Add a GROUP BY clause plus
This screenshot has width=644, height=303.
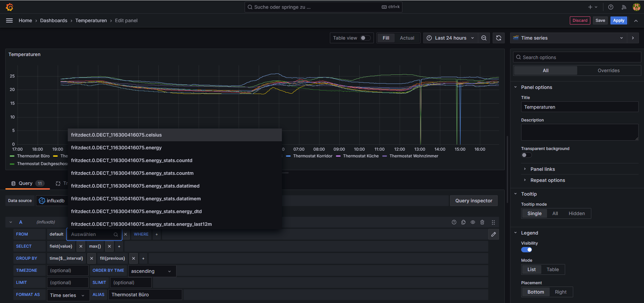pyautogui.click(x=143, y=258)
